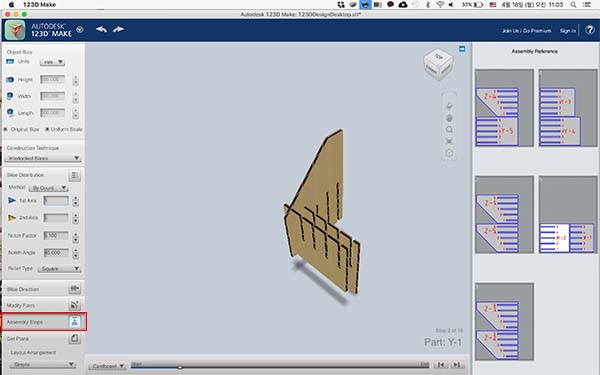Open the Relief Type dropdown
Image resolution: width=600 pixels, height=375 pixels.
click(59, 269)
